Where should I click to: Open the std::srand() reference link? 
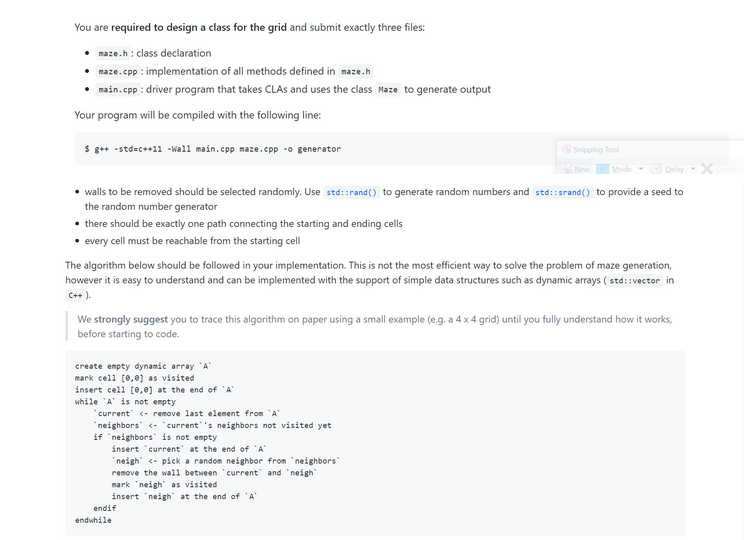[x=562, y=192]
